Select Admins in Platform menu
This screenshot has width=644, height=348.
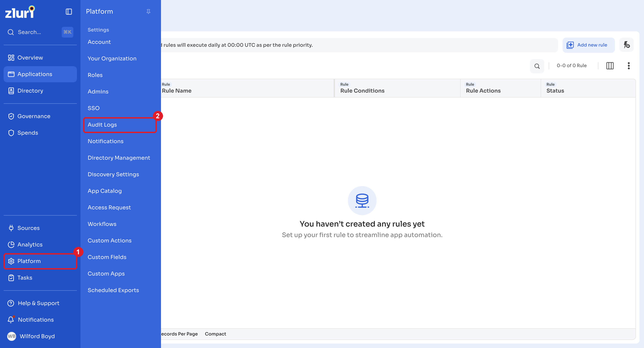98,91
